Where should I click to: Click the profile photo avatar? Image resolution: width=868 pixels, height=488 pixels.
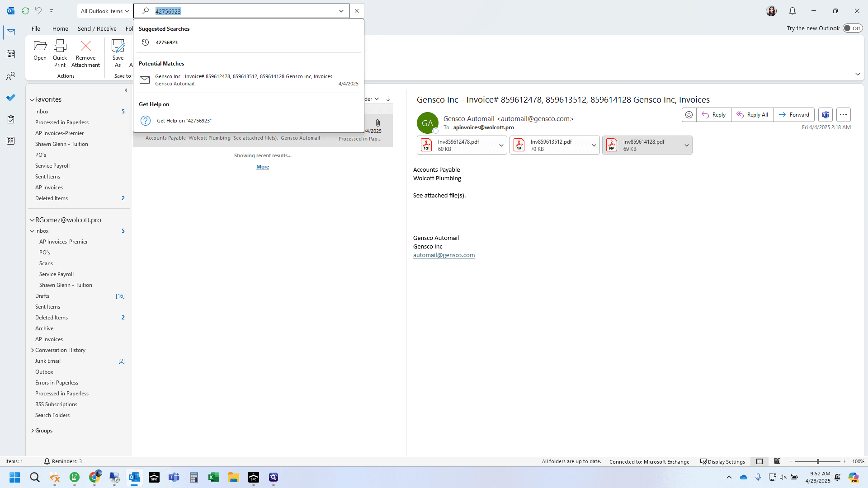tap(771, 11)
